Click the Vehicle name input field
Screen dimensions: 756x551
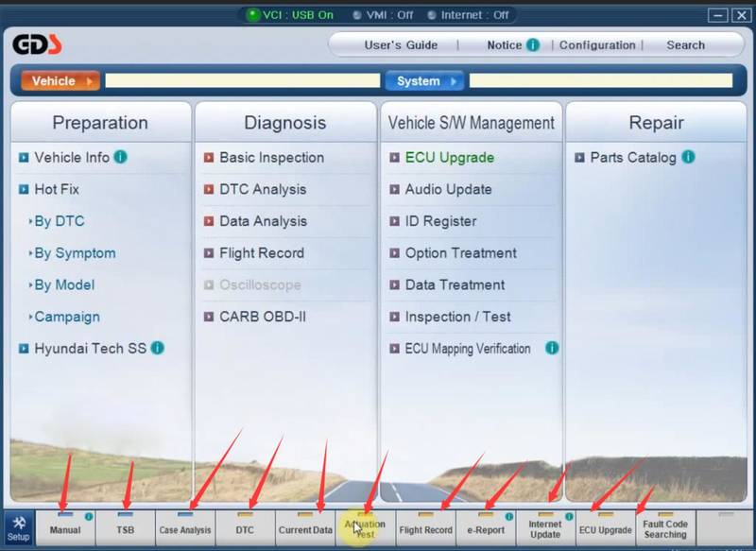tap(243, 81)
